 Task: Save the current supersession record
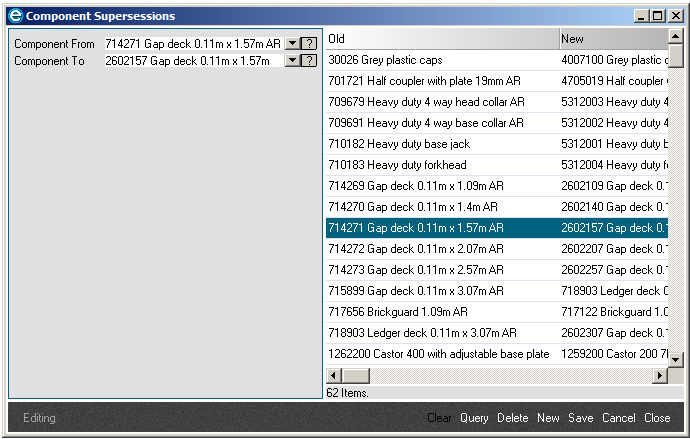[580, 418]
